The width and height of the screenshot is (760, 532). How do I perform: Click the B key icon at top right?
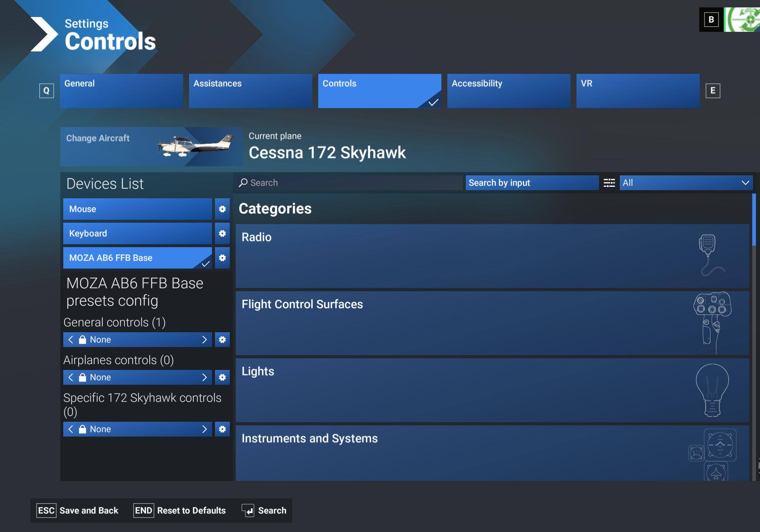[711, 20]
